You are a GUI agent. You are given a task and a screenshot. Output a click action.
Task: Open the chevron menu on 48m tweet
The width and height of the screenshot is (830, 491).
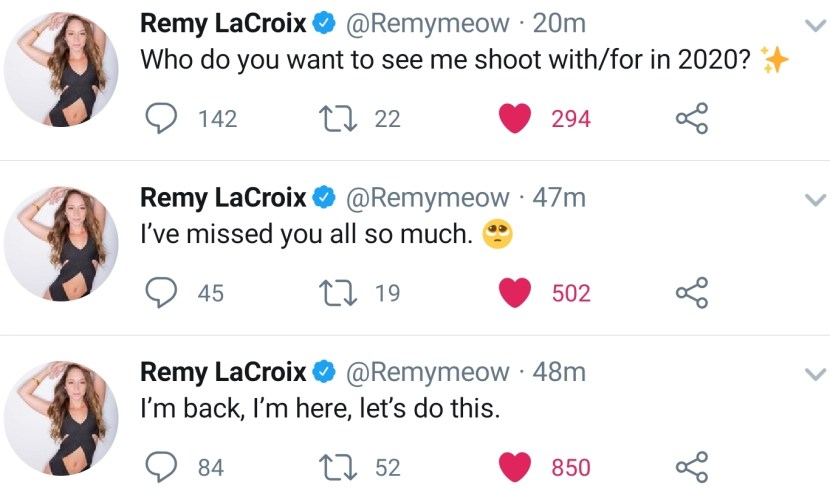pos(815,373)
